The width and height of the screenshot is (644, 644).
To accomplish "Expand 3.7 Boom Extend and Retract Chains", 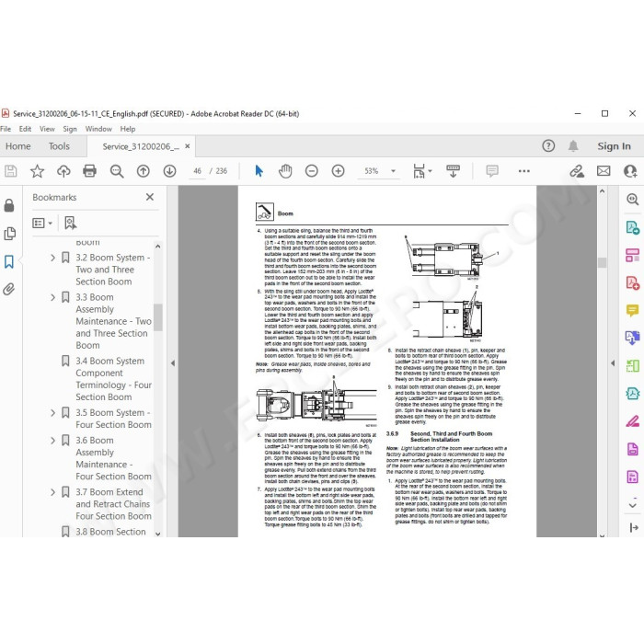I will coord(53,492).
